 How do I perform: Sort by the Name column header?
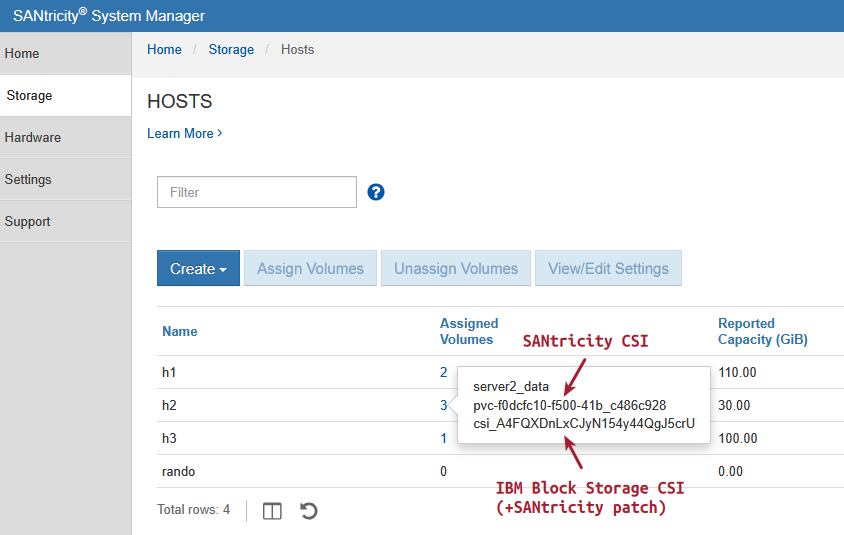coord(180,332)
